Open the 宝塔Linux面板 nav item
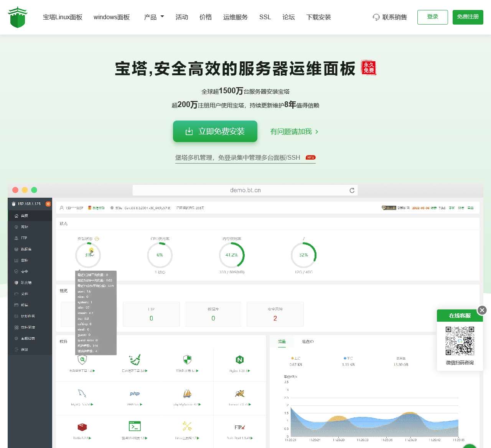The height and width of the screenshot is (448, 491). click(63, 17)
